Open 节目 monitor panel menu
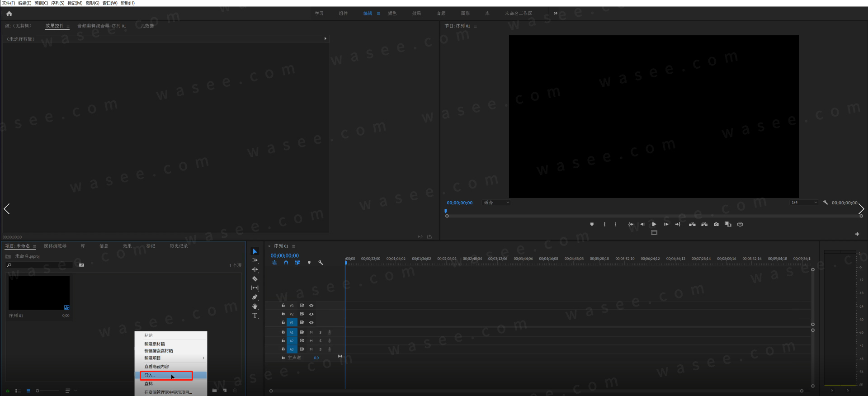The height and width of the screenshot is (396, 868). 475,26
